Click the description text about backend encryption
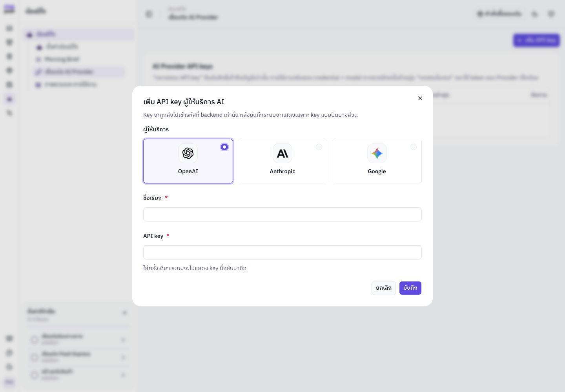The image size is (565, 392). pos(250,115)
